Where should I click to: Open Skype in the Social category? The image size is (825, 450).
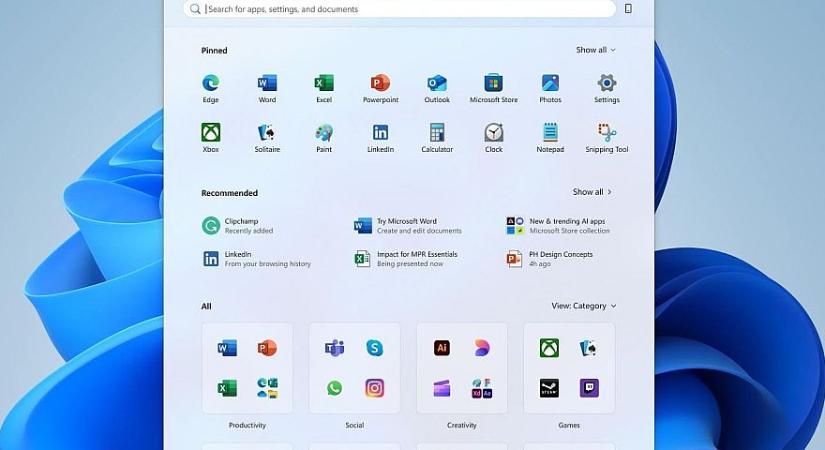[x=374, y=348]
